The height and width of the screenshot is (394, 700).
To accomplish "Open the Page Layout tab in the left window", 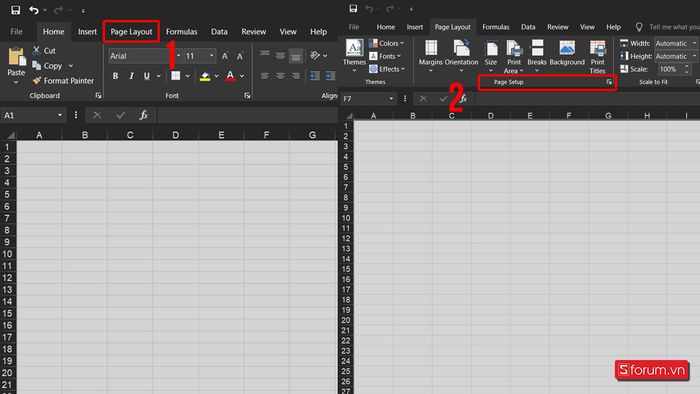I will point(131,32).
